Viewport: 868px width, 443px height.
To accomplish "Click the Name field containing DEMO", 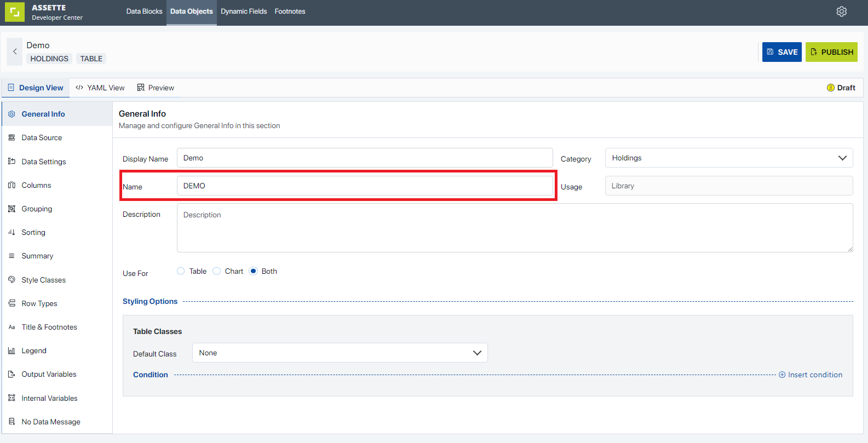I will pos(365,186).
